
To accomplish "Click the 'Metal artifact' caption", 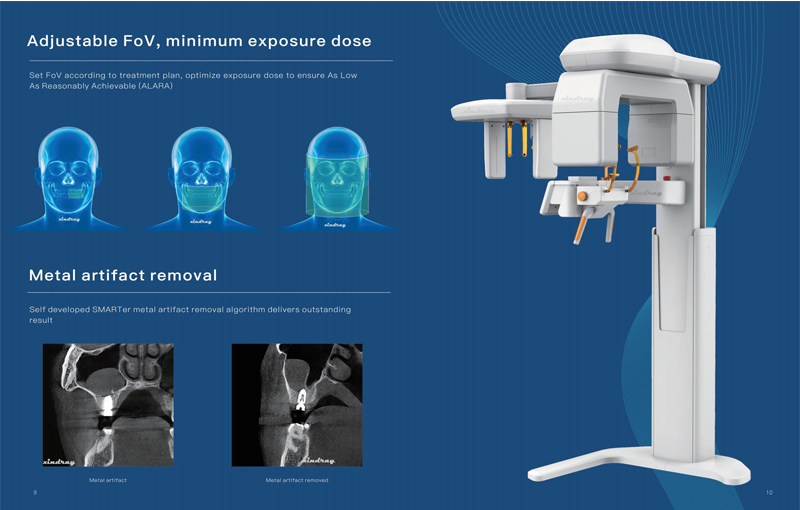I will click(x=107, y=481).
